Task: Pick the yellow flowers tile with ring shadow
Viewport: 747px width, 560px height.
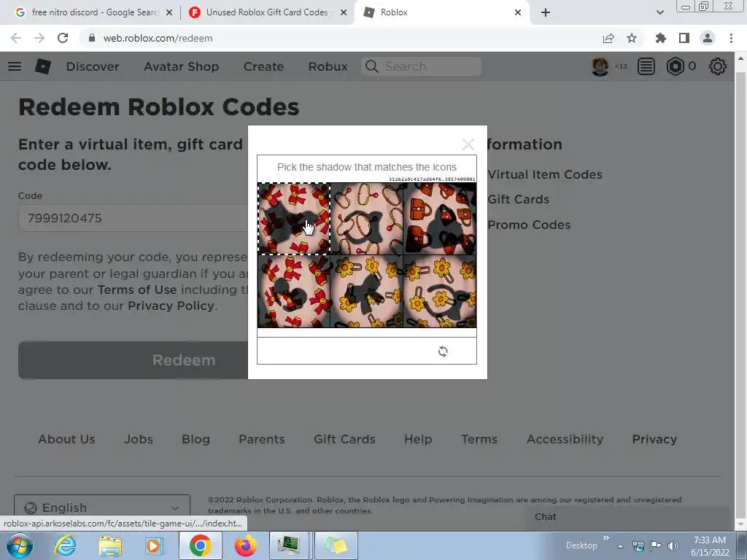Action: pos(439,291)
